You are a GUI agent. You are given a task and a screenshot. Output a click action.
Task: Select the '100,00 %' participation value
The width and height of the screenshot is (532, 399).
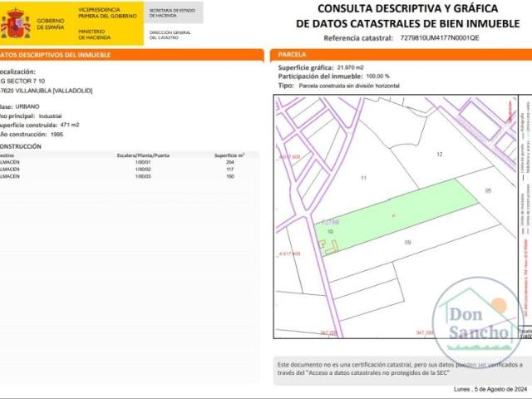click(378, 76)
